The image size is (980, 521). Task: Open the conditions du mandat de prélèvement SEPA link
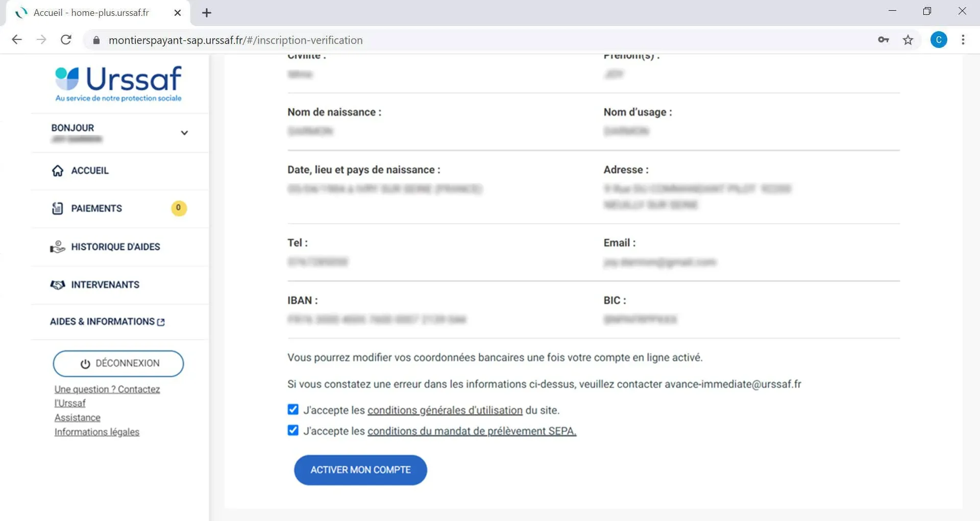point(472,431)
